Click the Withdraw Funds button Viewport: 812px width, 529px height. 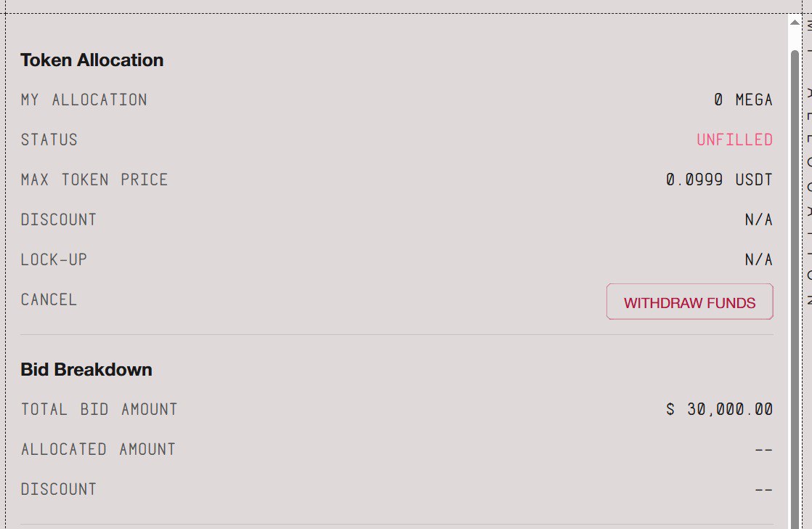coord(689,302)
